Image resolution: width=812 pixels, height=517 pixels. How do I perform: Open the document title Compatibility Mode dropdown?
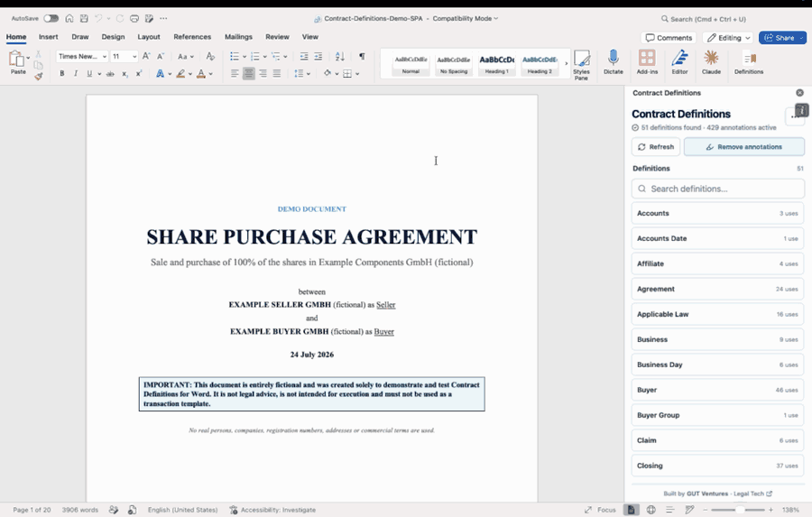(495, 19)
